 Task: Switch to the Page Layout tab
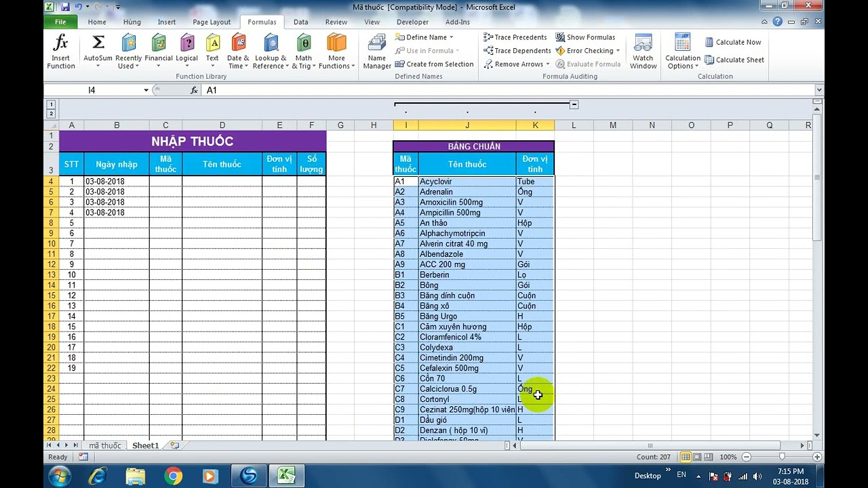(x=212, y=22)
